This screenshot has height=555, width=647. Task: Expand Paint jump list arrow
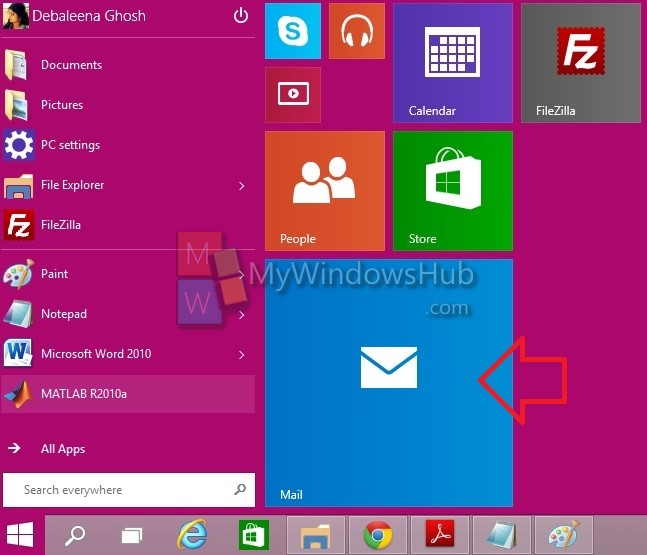242,275
